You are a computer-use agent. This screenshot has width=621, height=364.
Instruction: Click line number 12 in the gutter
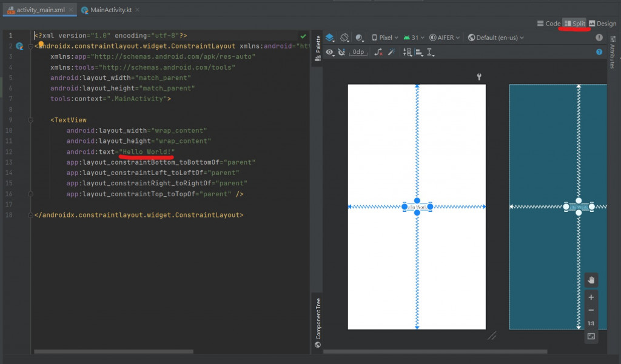click(8, 151)
